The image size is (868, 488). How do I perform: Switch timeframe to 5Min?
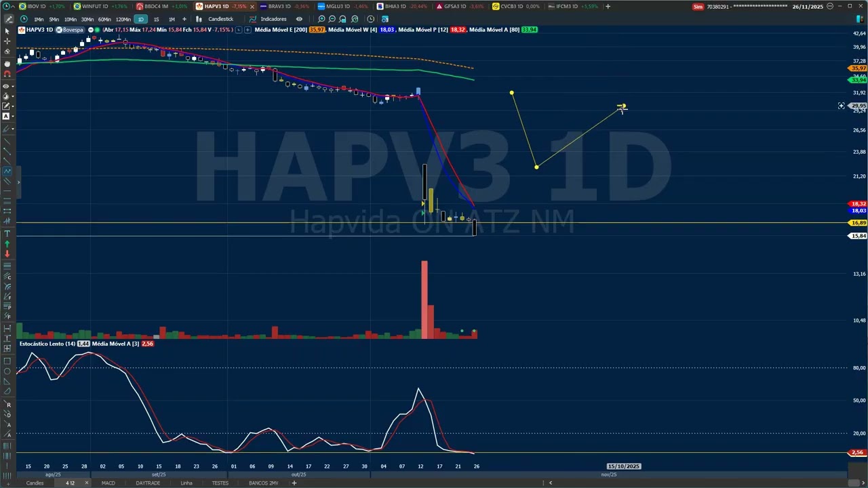(x=54, y=19)
